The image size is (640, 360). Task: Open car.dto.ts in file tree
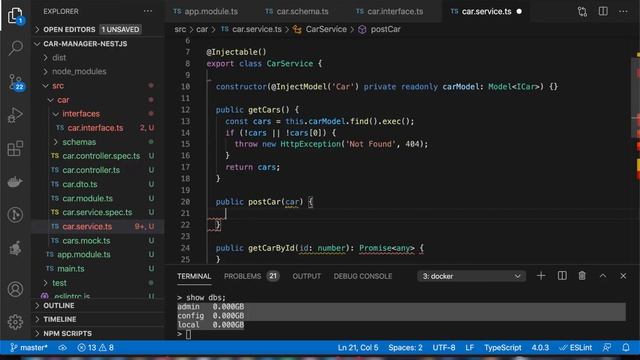98,184
